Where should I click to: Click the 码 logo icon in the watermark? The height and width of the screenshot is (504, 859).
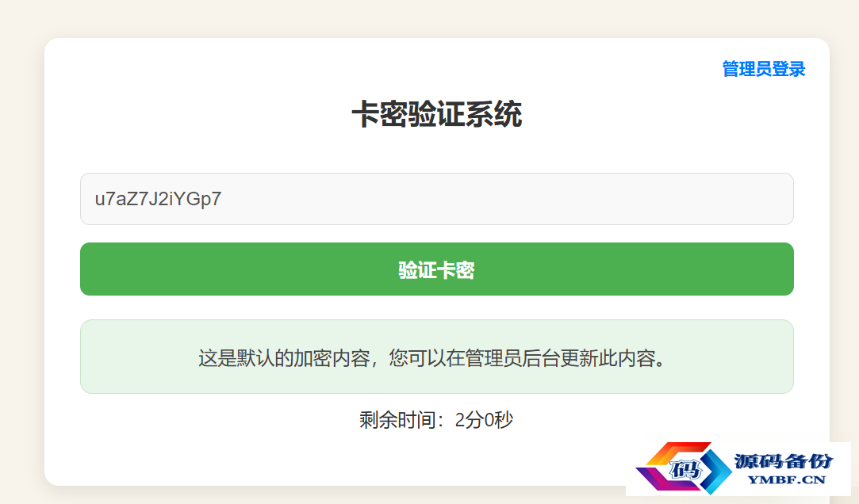tap(686, 469)
